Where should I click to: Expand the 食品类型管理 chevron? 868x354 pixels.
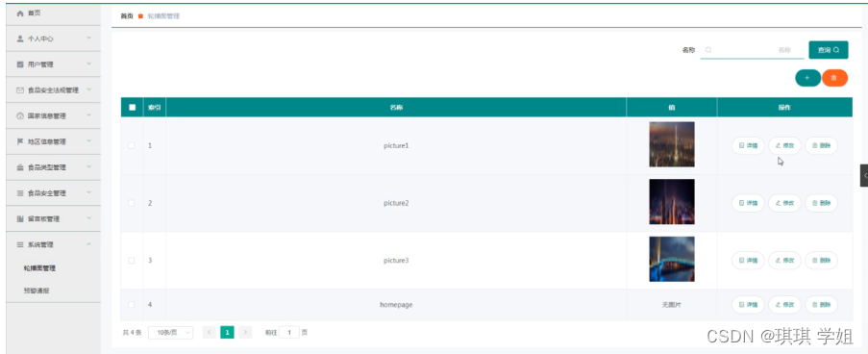89,166
